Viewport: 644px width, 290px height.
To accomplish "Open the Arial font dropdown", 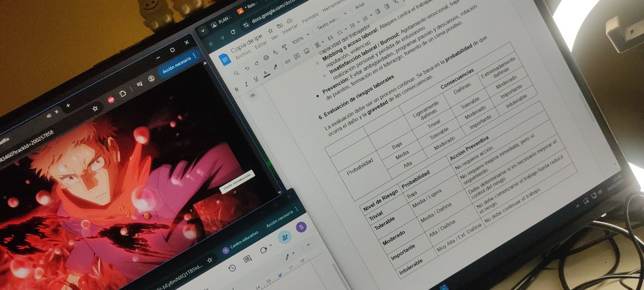I will pyautogui.click(x=360, y=6).
